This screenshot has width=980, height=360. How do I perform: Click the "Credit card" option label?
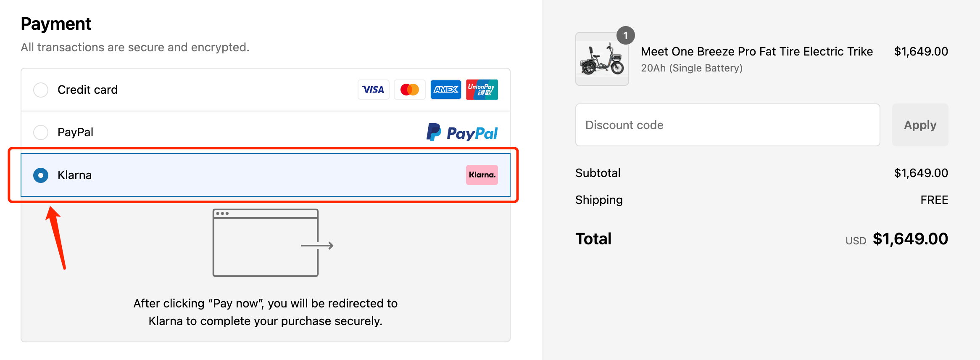[87, 90]
